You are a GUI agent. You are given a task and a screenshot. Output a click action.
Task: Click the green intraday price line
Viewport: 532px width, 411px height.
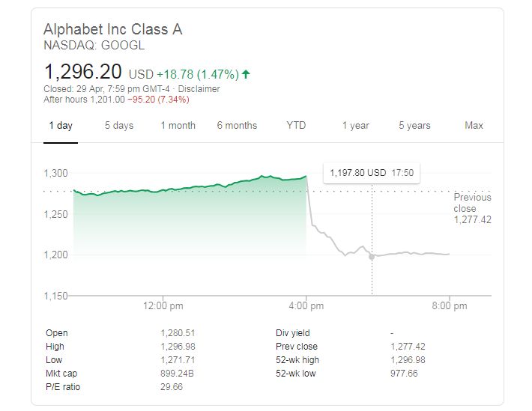point(225,182)
